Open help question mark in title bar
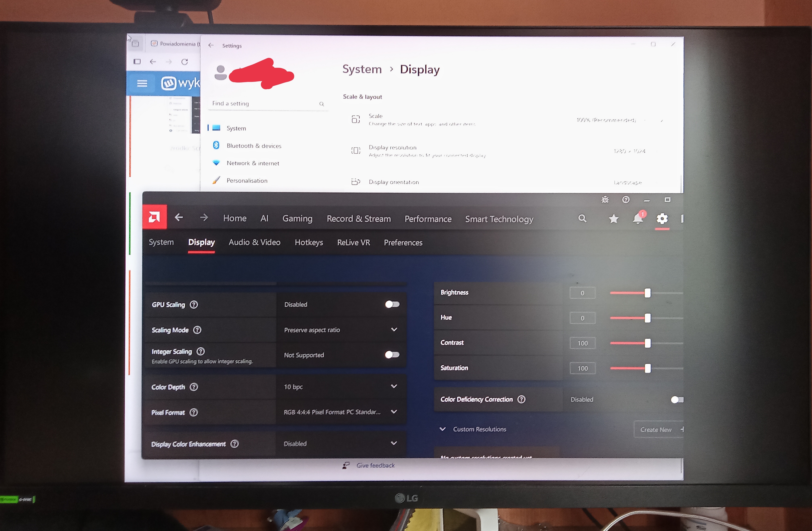 [625, 200]
